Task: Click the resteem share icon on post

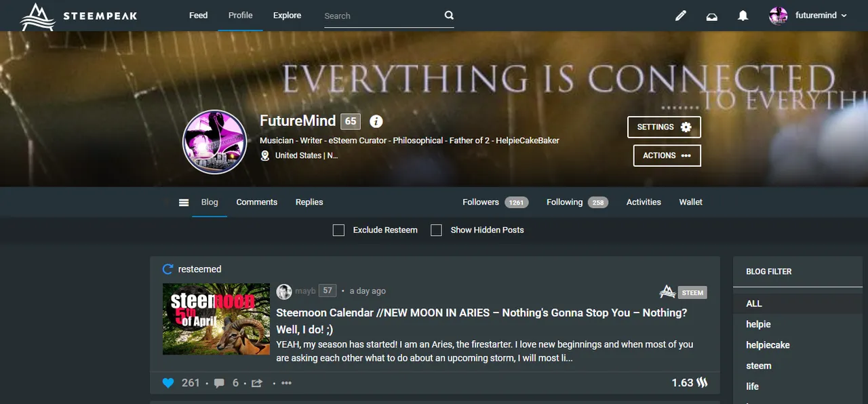Action: (x=257, y=383)
